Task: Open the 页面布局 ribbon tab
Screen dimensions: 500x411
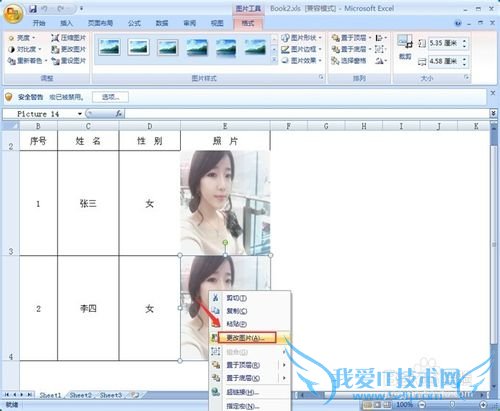Action: point(100,23)
